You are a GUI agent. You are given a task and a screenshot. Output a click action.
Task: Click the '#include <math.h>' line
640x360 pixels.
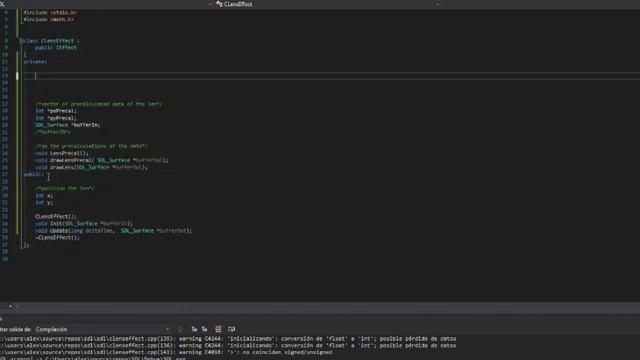click(49, 20)
